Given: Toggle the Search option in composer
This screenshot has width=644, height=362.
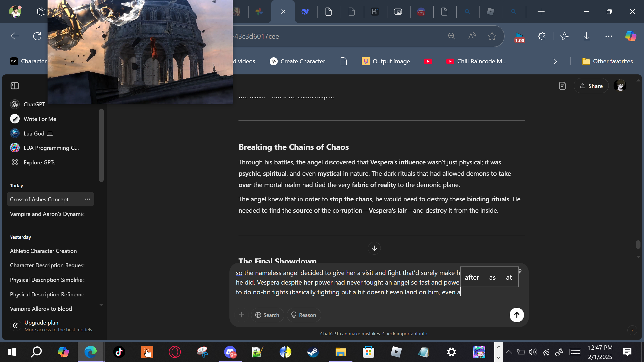Looking at the screenshot, I should pos(267,315).
